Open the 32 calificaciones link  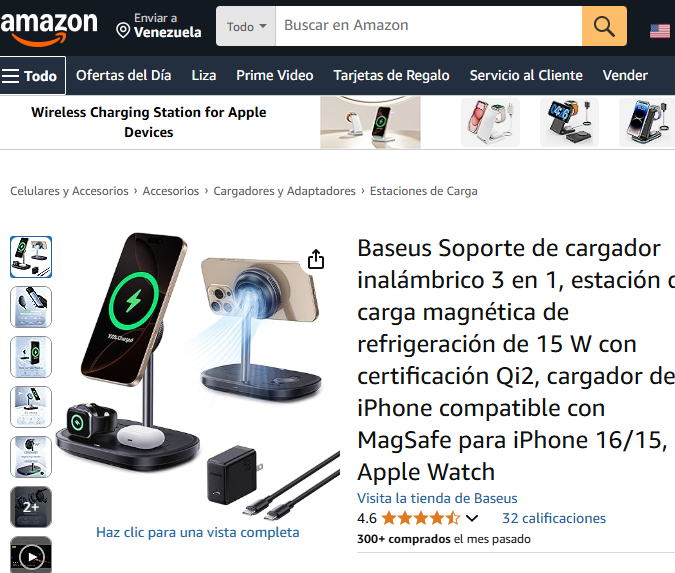tap(554, 518)
